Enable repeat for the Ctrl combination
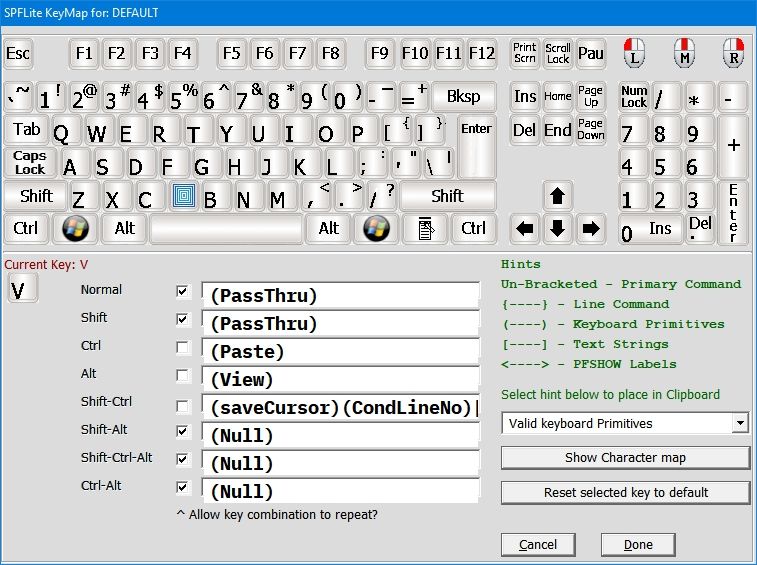This screenshot has width=757, height=565. click(x=182, y=348)
